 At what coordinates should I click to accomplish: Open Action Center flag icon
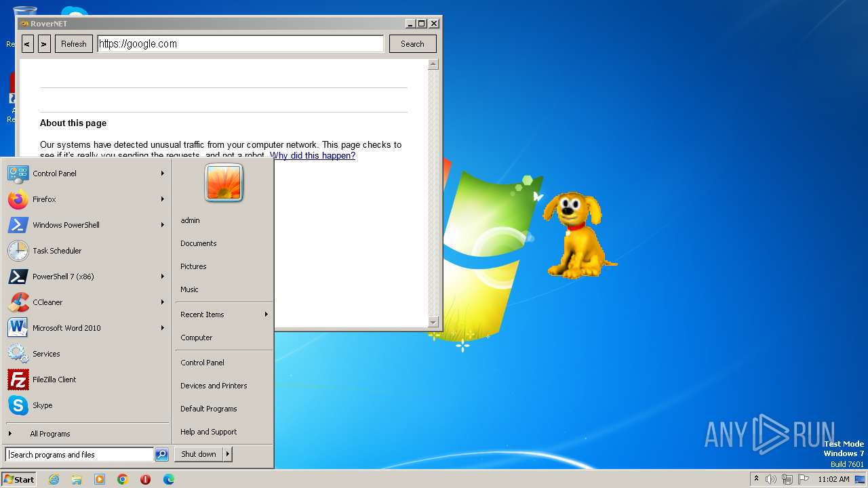tap(804, 479)
